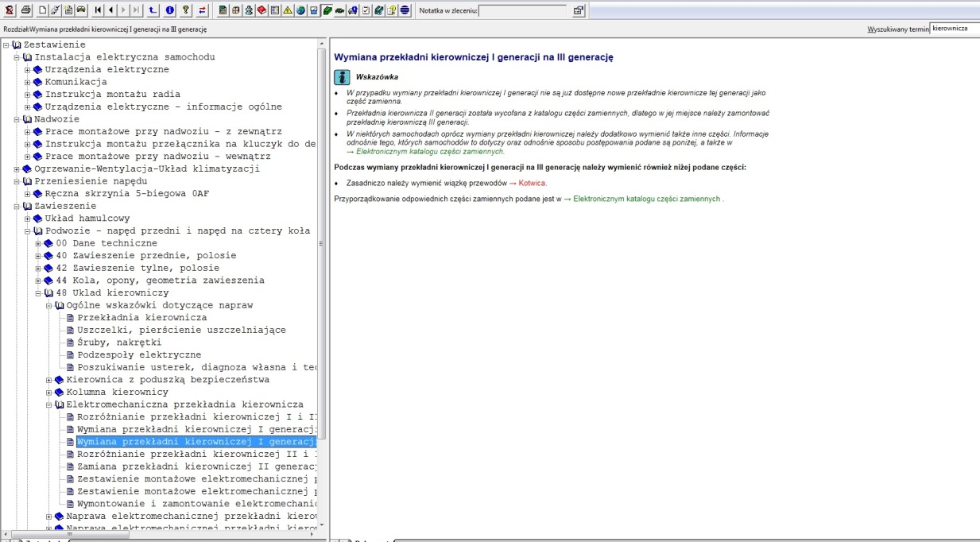Click the red and blue swap arrows icon

(203, 10)
